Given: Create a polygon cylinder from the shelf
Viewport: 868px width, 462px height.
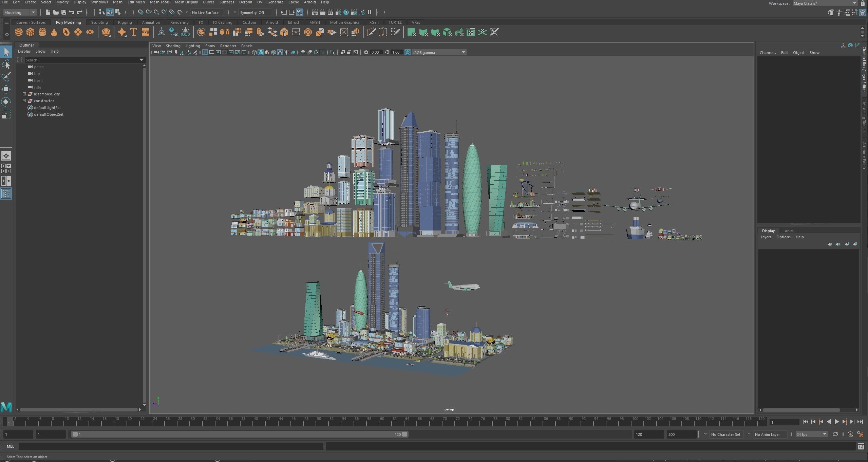Looking at the screenshot, I should [x=42, y=32].
